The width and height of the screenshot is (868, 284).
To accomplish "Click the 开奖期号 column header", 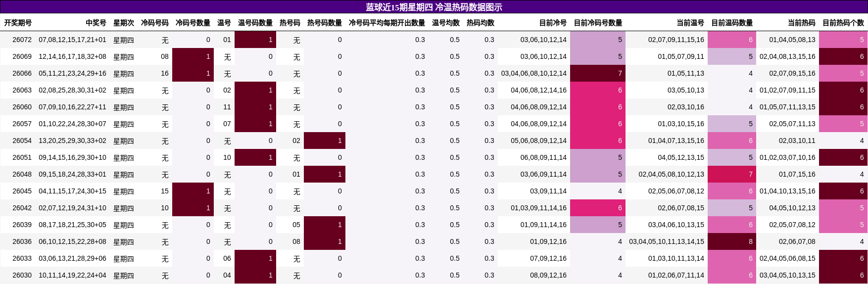I will pyautogui.click(x=18, y=23).
